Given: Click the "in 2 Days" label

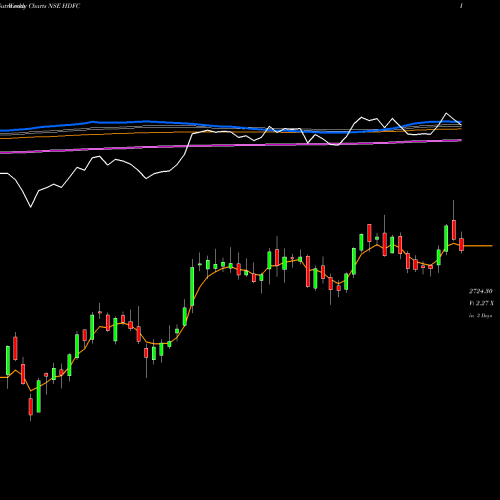Looking at the screenshot, I should click(x=480, y=315).
